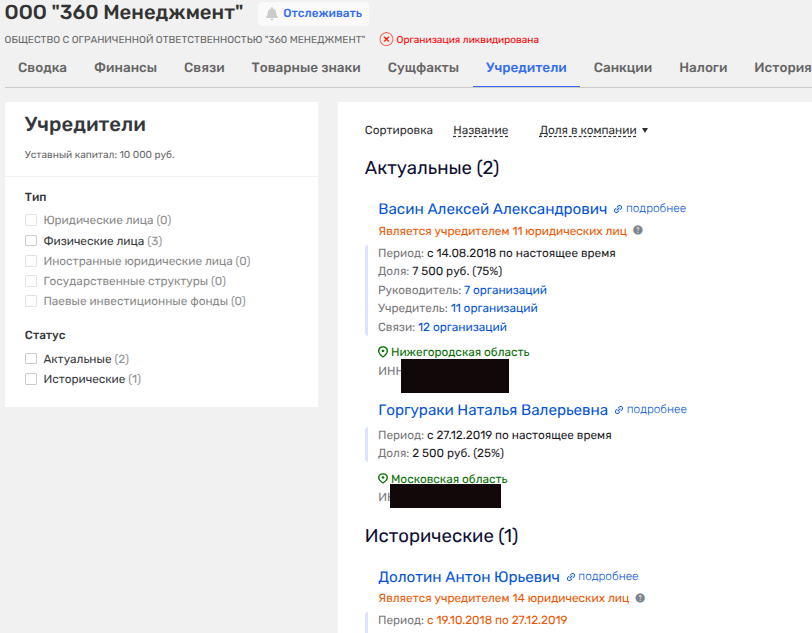Click the bell icon next to Отслеживать

point(272,13)
